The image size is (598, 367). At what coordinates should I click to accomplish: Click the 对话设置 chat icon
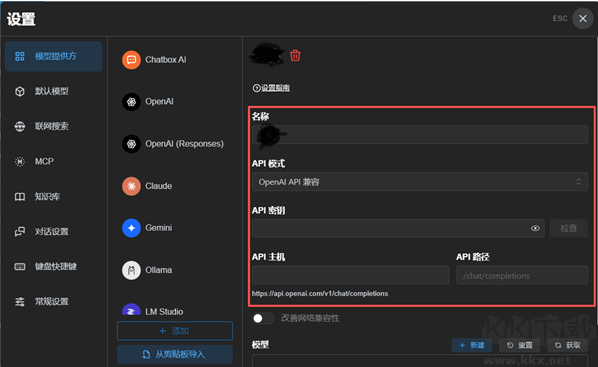tap(20, 232)
